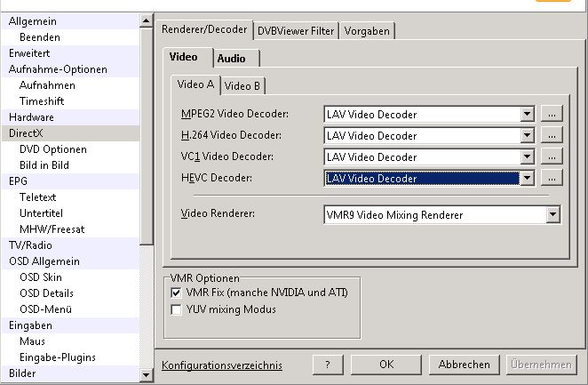
Task: Expand the MPEG2 Video Decoder dropdown
Action: pos(528,114)
